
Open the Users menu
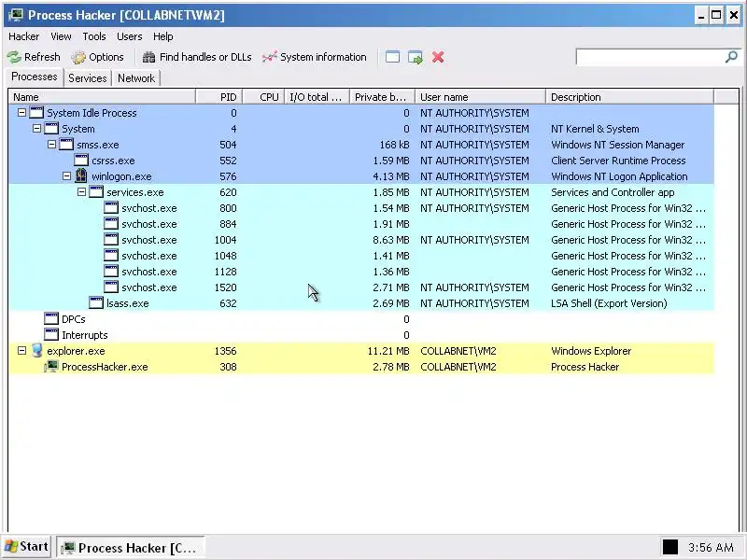point(129,36)
